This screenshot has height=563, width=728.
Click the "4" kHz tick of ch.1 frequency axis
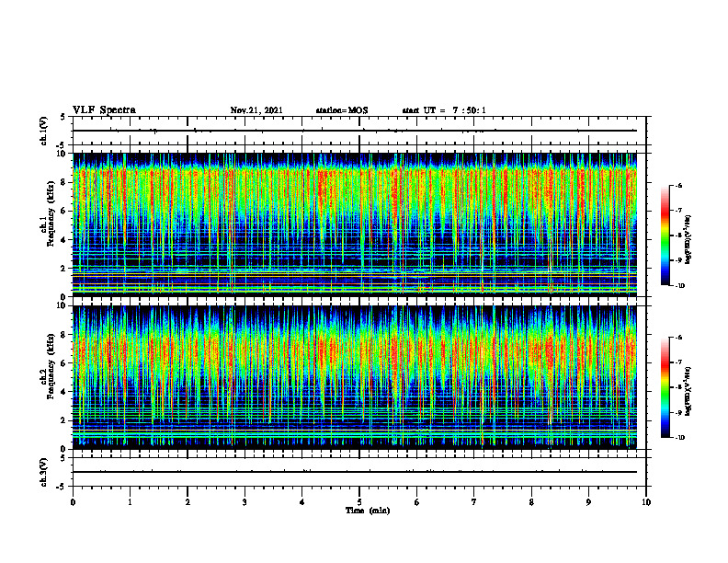point(63,240)
